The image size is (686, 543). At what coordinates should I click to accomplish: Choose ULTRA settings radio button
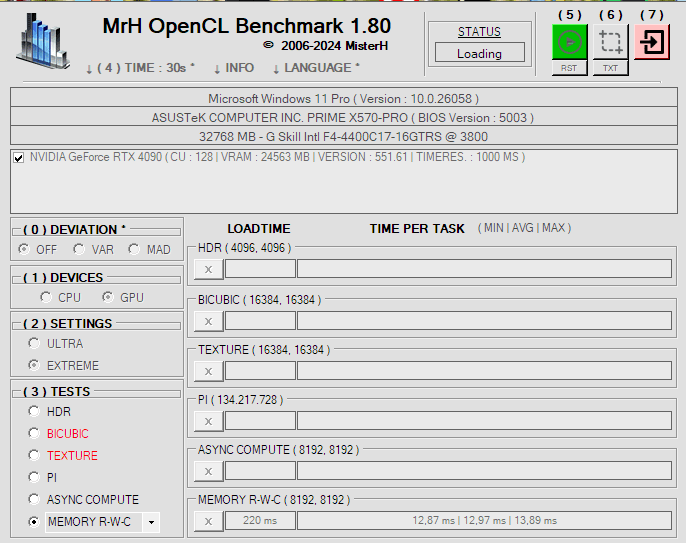tap(34, 343)
